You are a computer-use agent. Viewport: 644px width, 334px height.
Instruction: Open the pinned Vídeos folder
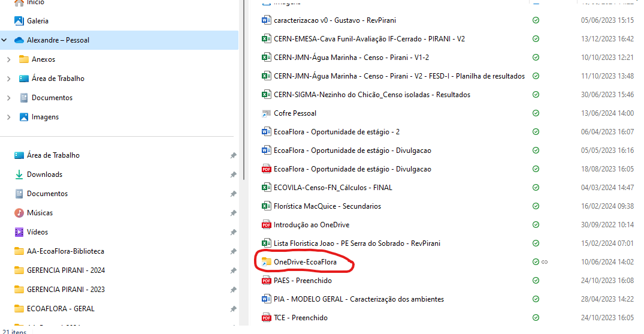click(37, 232)
